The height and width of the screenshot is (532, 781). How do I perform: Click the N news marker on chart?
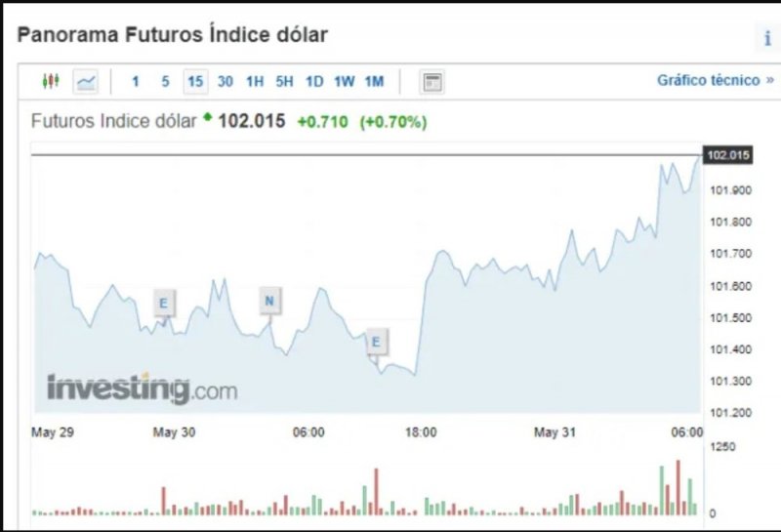(x=269, y=301)
